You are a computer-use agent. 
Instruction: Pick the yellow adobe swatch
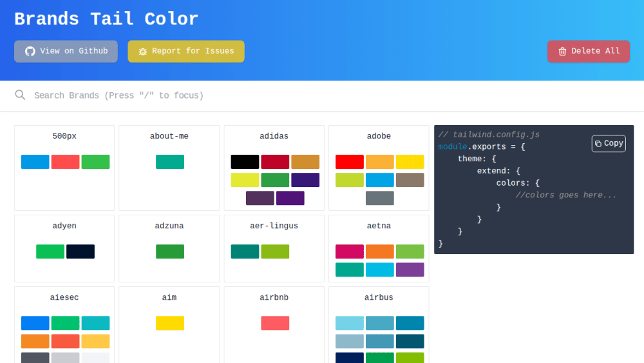pos(410,162)
